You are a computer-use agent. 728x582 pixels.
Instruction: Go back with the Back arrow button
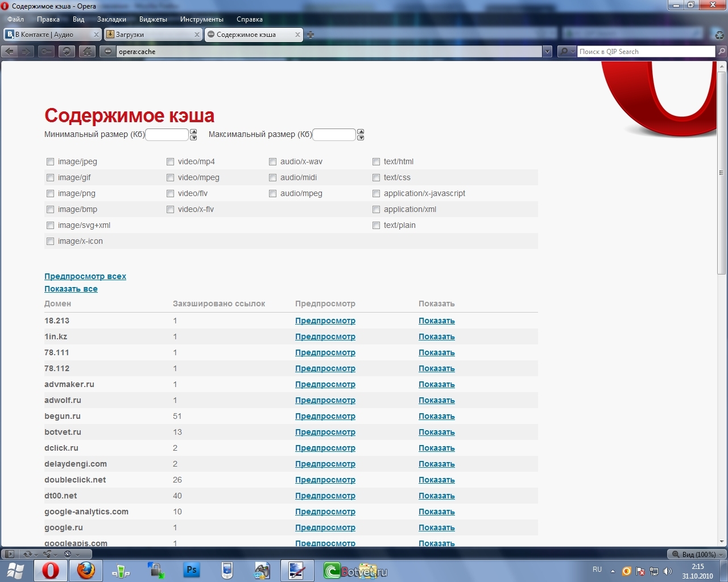click(x=9, y=52)
